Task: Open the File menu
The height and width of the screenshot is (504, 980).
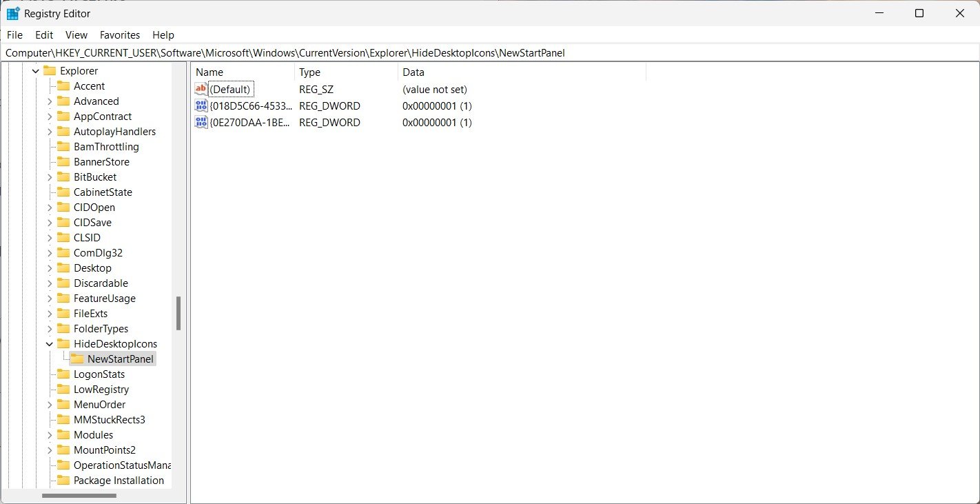Action: 14,34
